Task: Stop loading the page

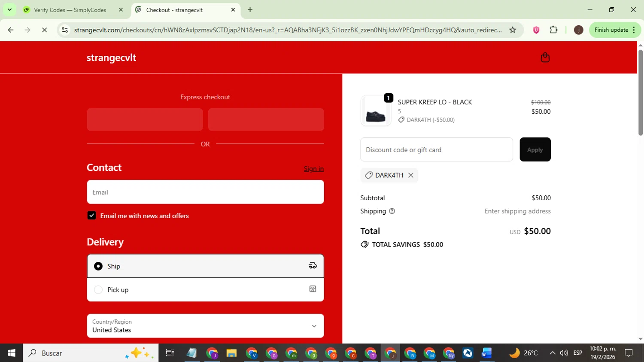Action: pos(44,30)
